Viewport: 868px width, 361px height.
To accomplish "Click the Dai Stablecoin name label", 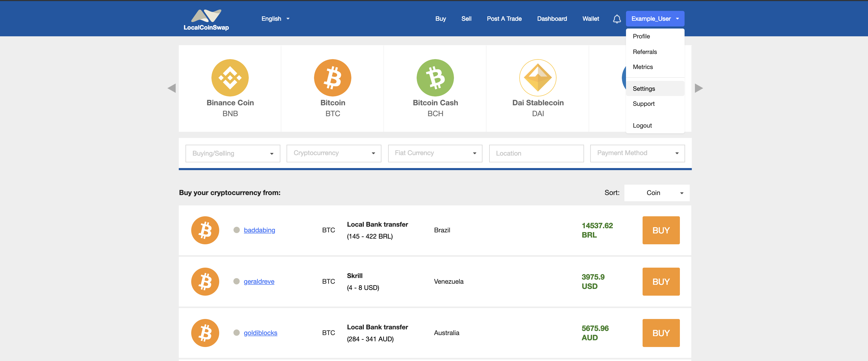I will pos(538,102).
